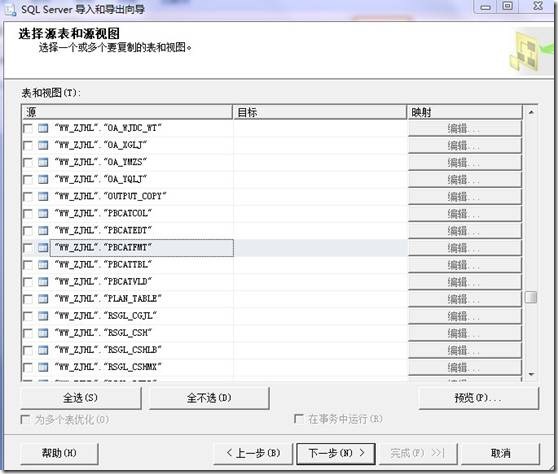Edit mapping for OUTPUT_COPY row
The height and width of the screenshot is (474, 558).
(465, 196)
